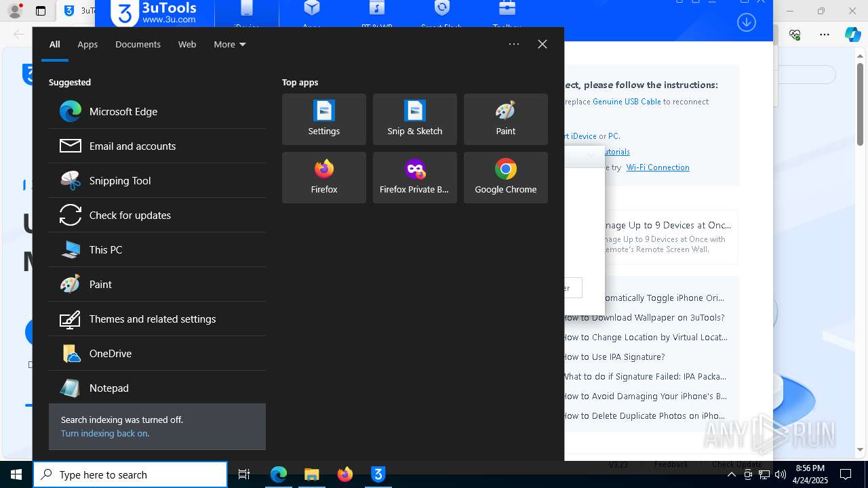Open Email and accounts suggestion
Viewport: 868px width, 488px height.
click(157, 146)
